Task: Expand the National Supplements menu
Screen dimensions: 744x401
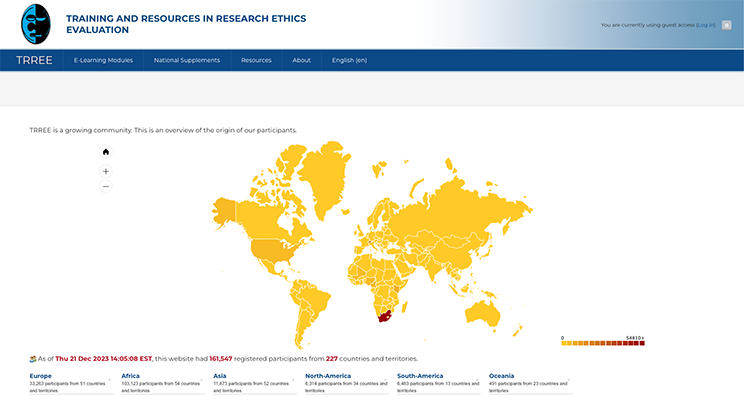Action: coord(186,60)
